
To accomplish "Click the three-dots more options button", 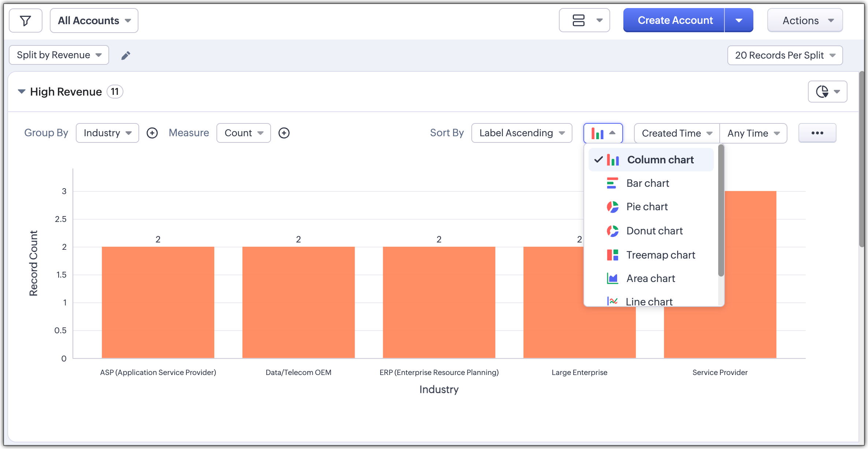I will 817,133.
